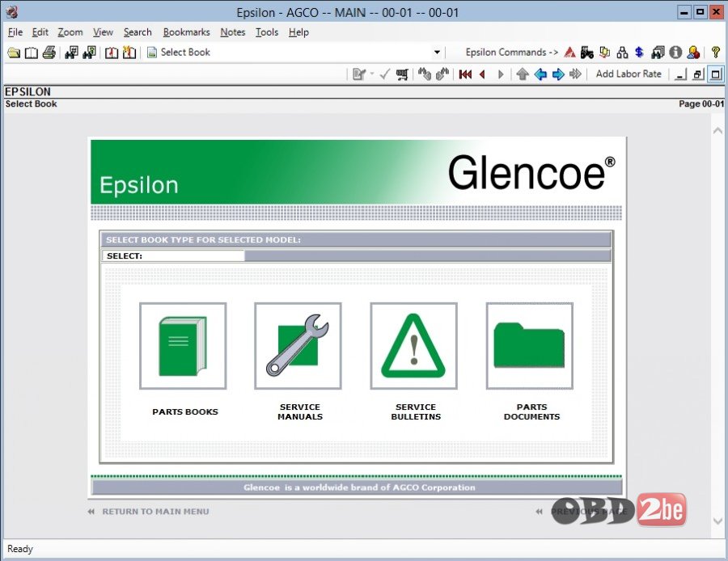Open Parts Documents via green folder thumbnail
Image resolution: width=728 pixels, height=561 pixels.
(x=529, y=346)
